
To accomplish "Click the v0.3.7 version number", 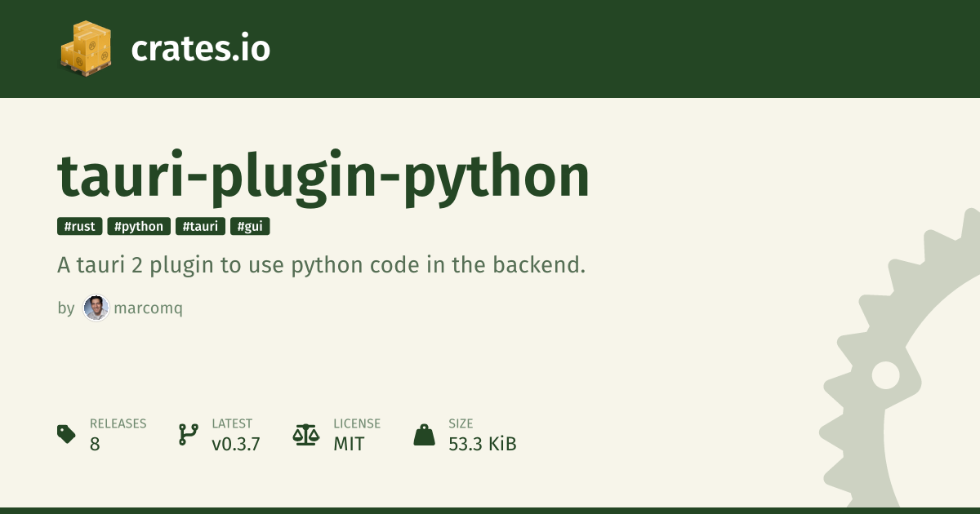I will click(x=235, y=444).
